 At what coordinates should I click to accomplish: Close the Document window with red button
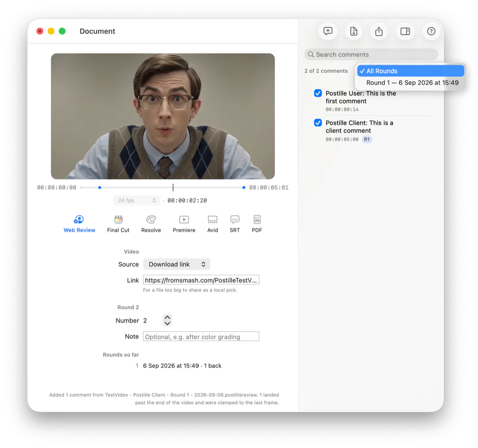pyautogui.click(x=40, y=31)
